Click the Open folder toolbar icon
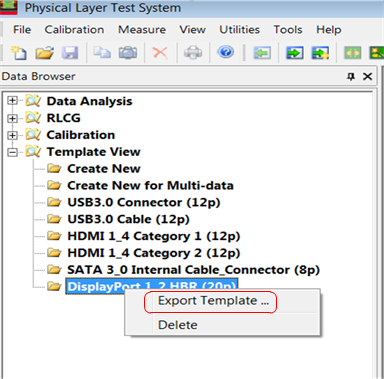Image resolution: width=384 pixels, height=379 pixels. (45, 53)
